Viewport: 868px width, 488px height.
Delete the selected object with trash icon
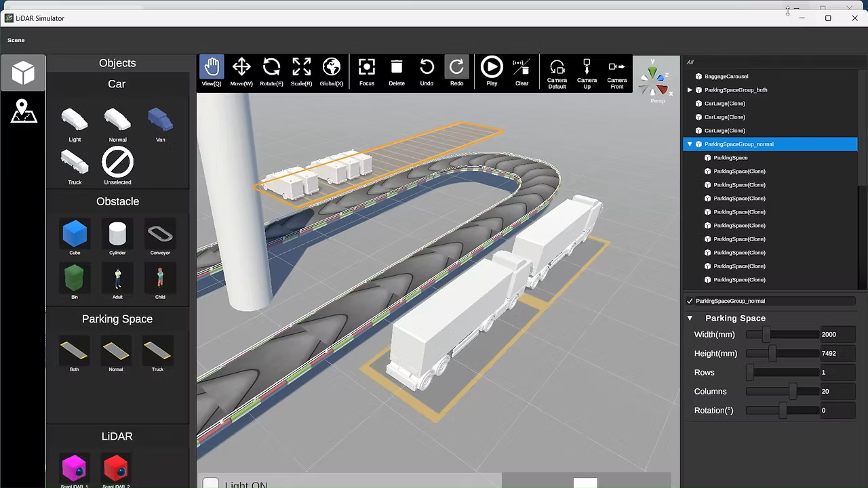pyautogui.click(x=397, y=72)
